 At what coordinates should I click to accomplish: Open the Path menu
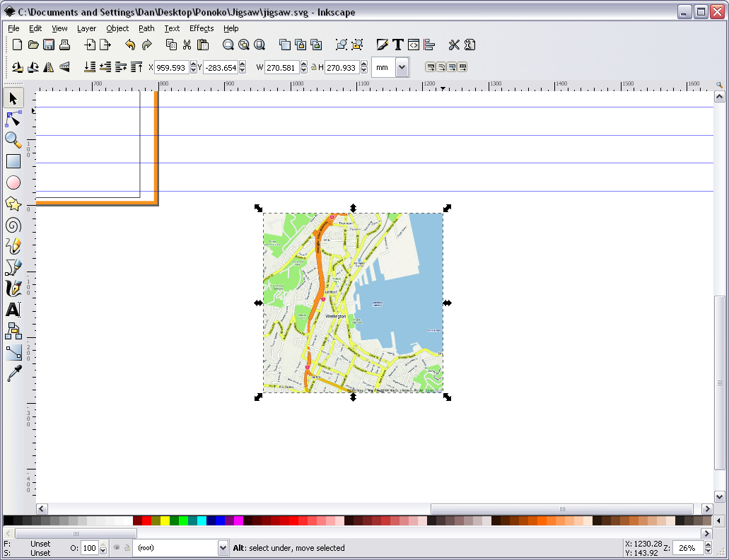point(146,28)
